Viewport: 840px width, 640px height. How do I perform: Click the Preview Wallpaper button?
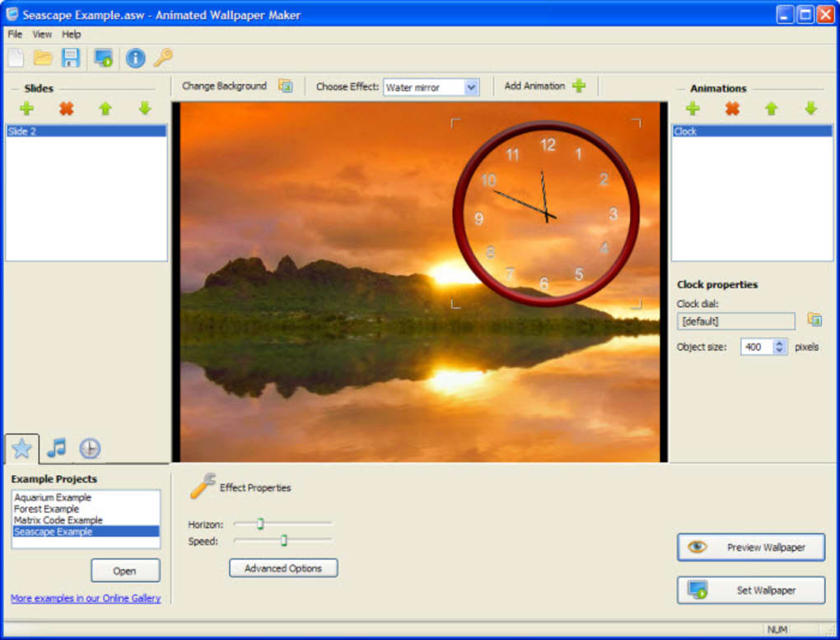(x=751, y=547)
